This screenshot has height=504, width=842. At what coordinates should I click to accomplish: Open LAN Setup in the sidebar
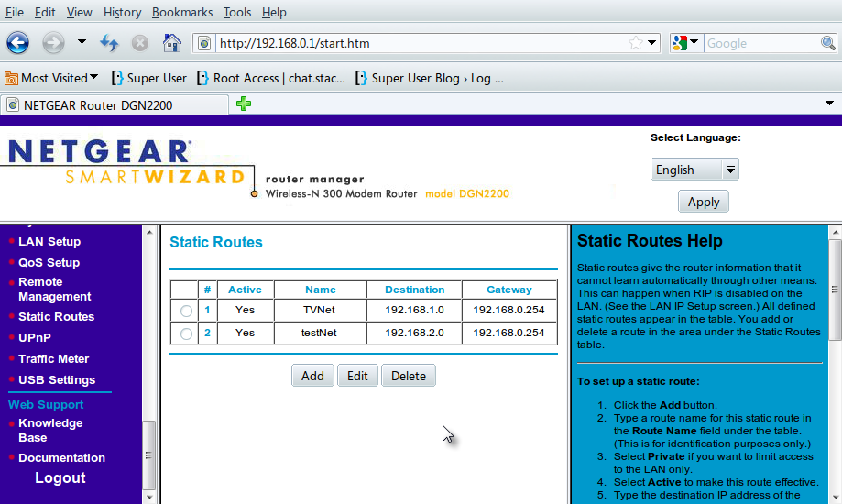coord(49,241)
